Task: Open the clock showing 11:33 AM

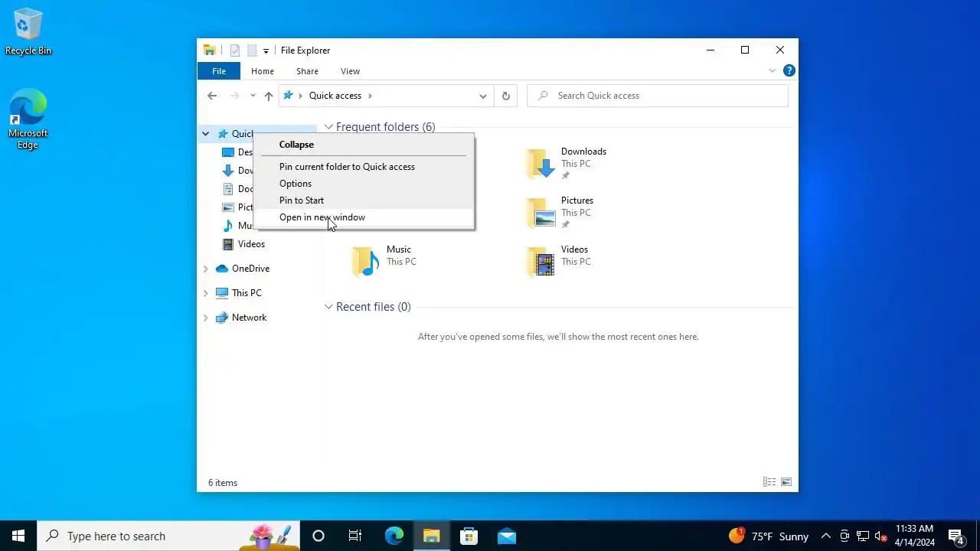Action: coord(915,536)
